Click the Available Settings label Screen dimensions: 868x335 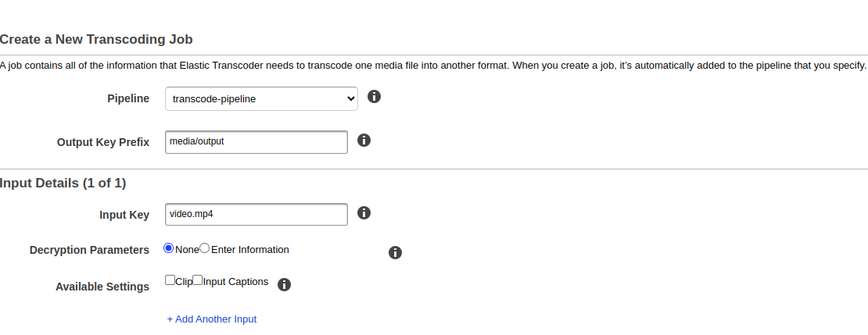tap(102, 287)
